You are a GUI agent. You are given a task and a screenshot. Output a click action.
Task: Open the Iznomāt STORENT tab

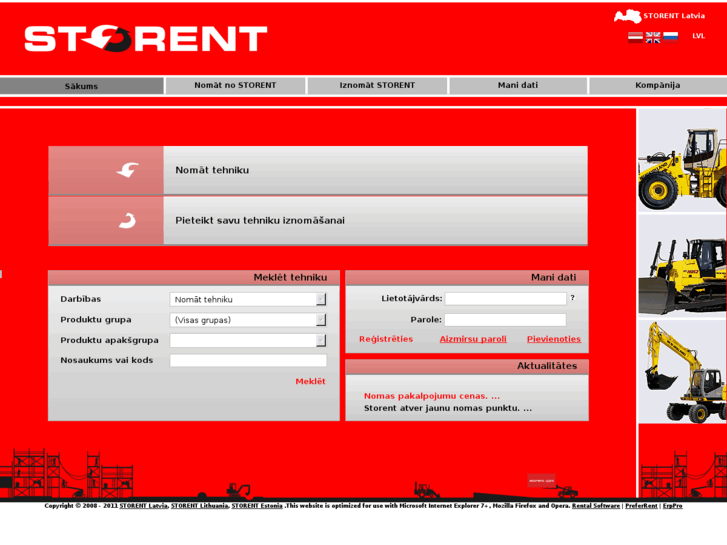(377, 85)
